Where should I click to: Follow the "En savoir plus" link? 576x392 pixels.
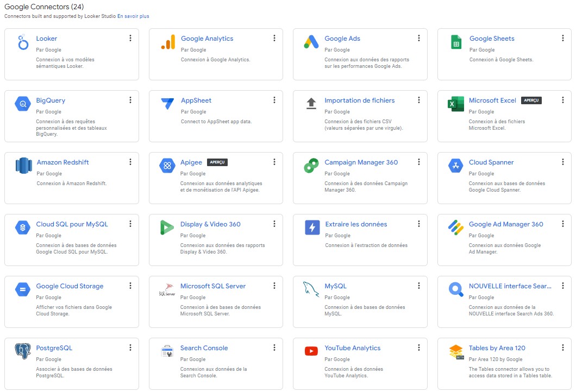coord(133,16)
